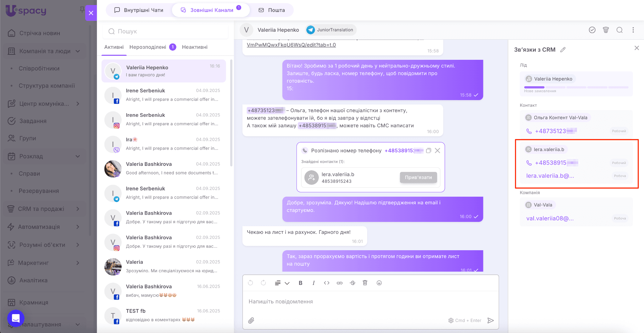Mark the conversation as resolved with checkmark icon
Screen dimensions: 644x333
[x=592, y=30]
